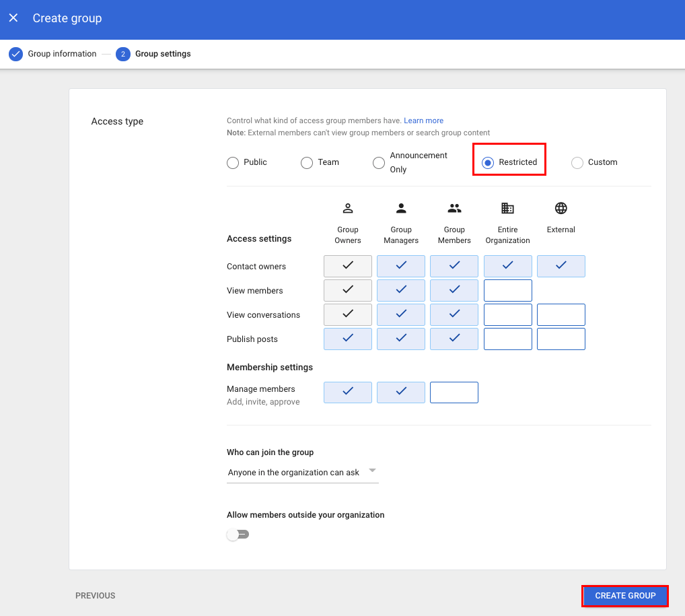Toggle Allow members outside your organization switch

[x=238, y=535]
